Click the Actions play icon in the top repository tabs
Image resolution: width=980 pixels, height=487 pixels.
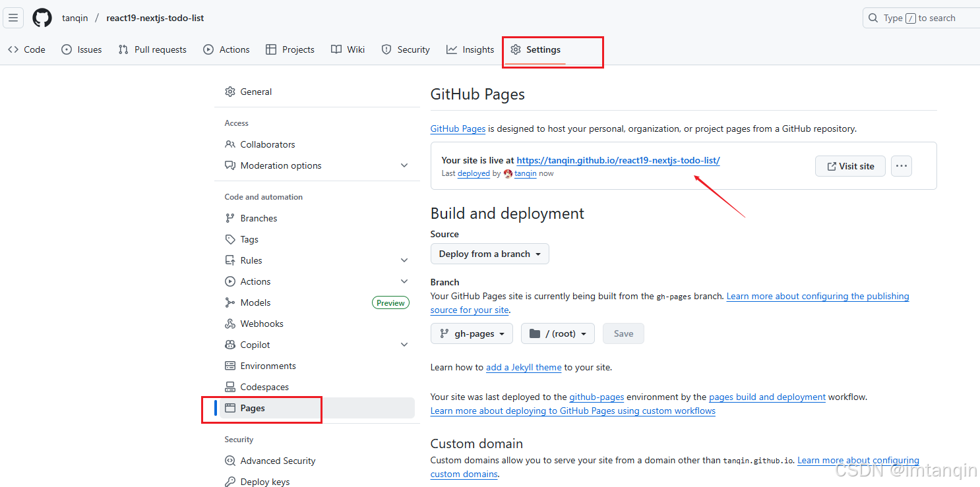point(208,49)
